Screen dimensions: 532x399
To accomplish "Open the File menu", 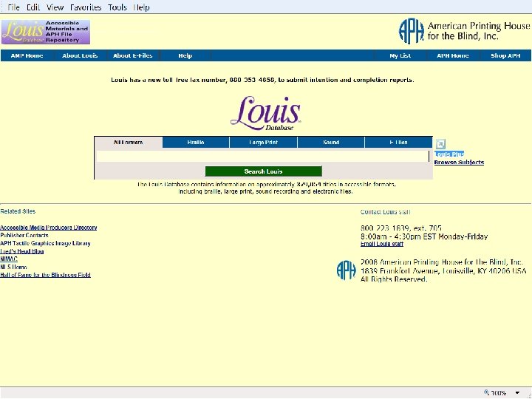I will point(13,7).
